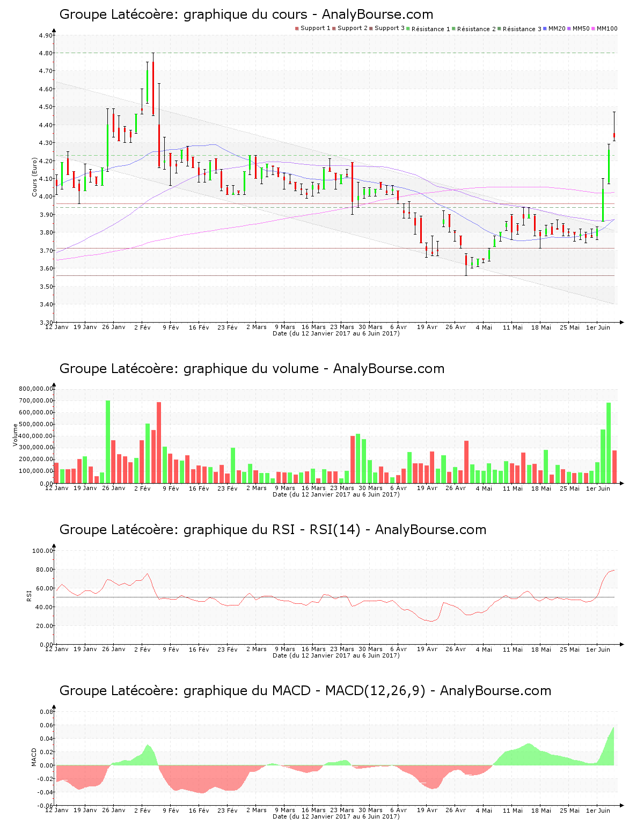The image size is (644, 832).
Task: Click the date range caption under price chart
Action: 336,333
